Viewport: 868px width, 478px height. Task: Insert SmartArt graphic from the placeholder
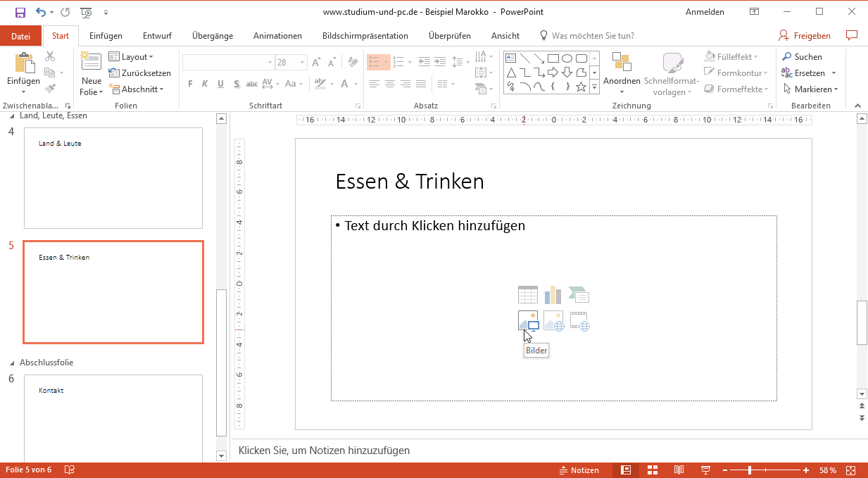[579, 294]
